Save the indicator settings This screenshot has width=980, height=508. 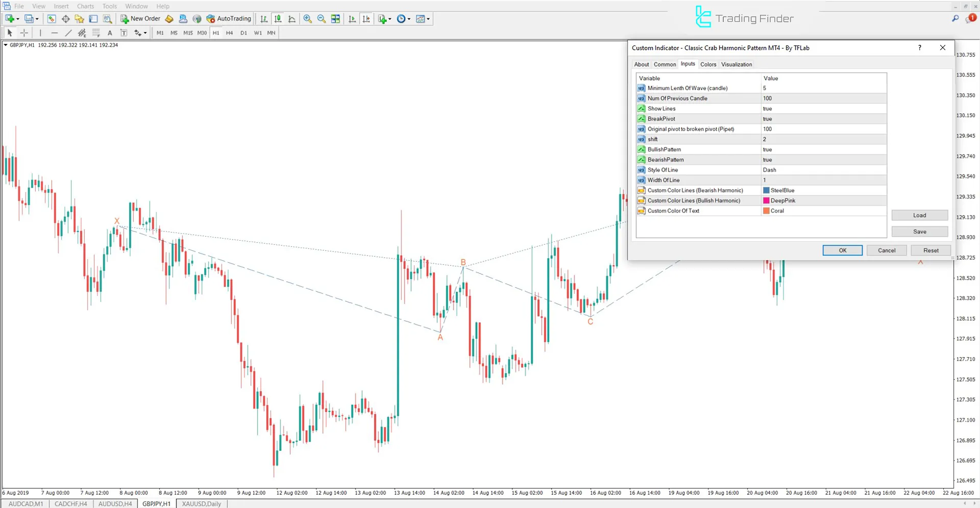919,231
